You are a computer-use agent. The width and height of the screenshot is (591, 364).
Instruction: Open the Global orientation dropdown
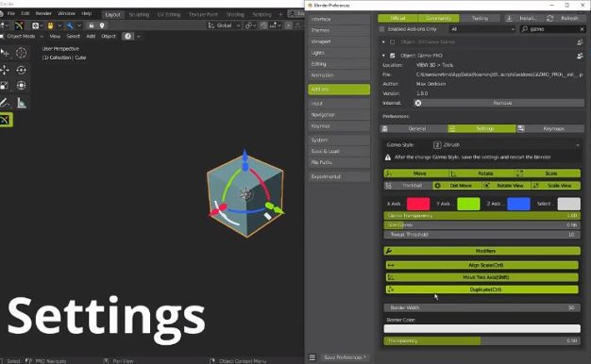coord(224,25)
